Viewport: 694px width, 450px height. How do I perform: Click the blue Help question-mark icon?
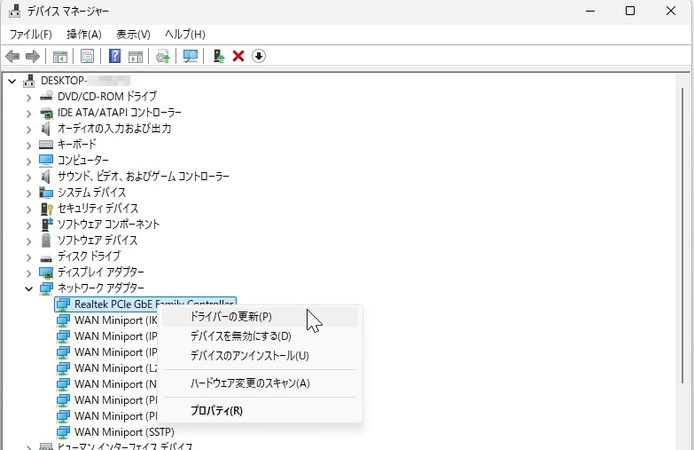coord(115,56)
